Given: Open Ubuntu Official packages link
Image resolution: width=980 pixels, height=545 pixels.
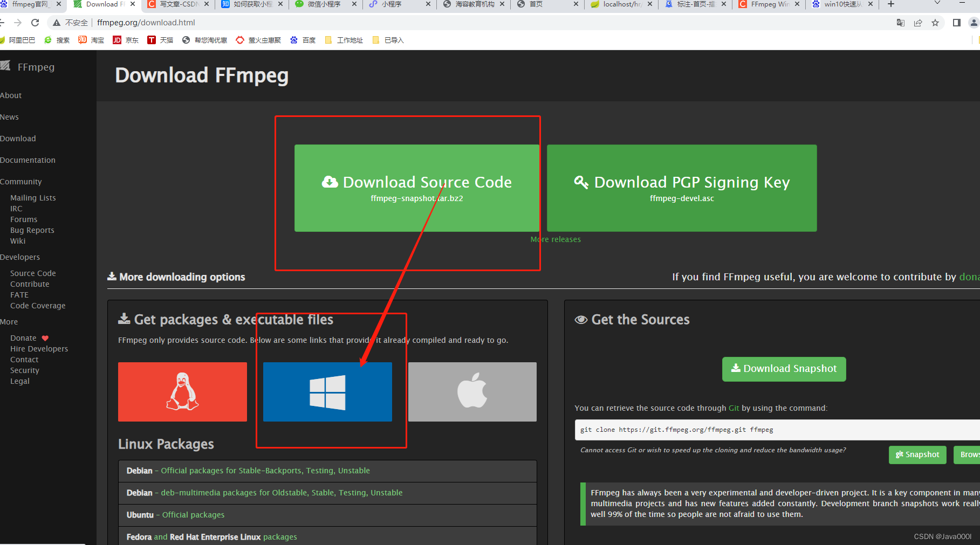Looking at the screenshot, I should 193,515.
